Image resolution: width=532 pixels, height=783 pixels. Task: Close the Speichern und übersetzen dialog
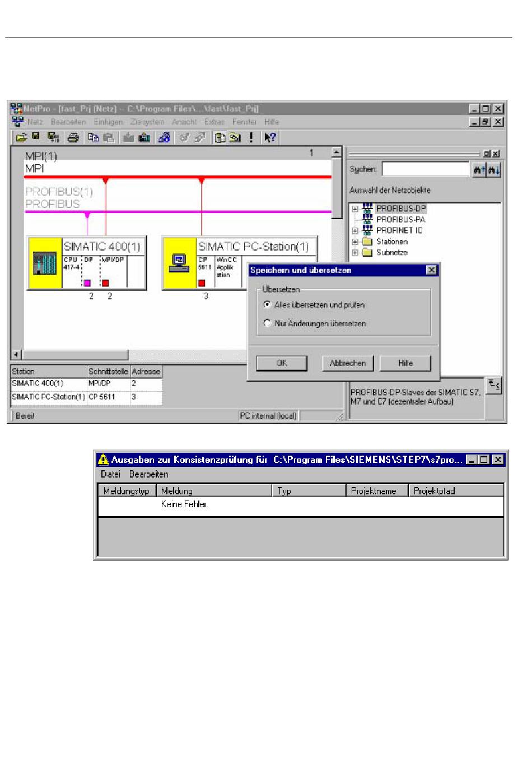(431, 270)
